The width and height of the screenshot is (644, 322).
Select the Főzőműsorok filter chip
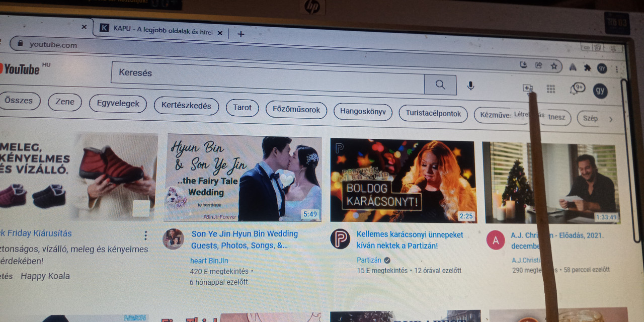pos(296,110)
